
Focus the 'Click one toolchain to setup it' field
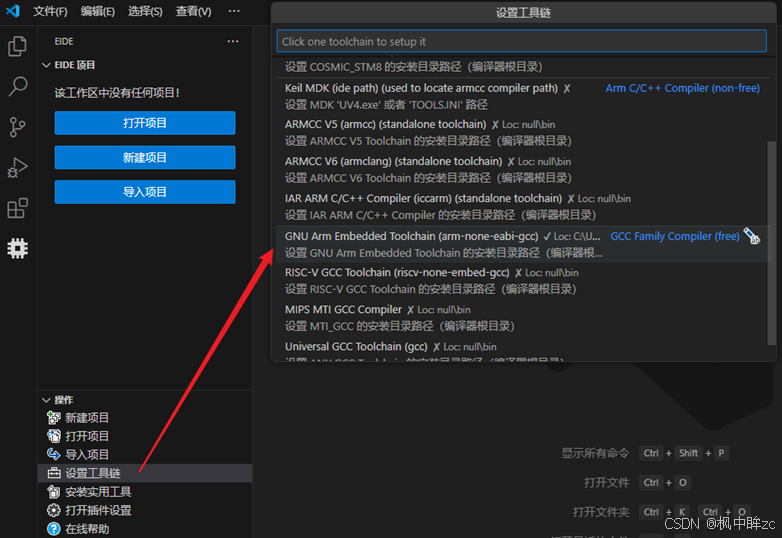[x=521, y=41]
